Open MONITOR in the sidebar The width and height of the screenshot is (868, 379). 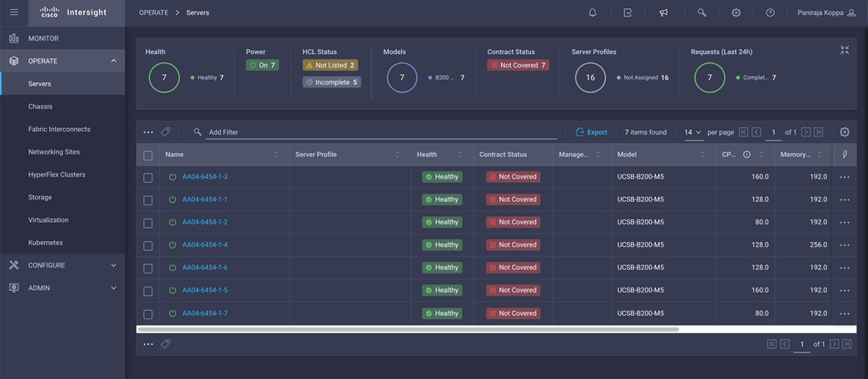[x=62, y=38]
